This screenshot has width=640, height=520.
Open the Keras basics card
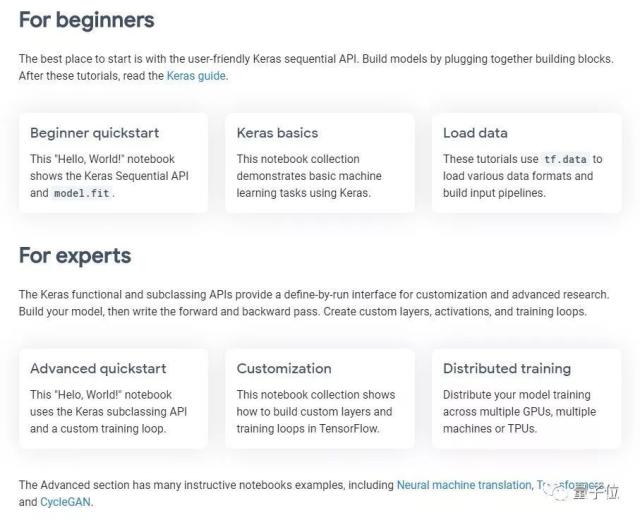(x=320, y=163)
